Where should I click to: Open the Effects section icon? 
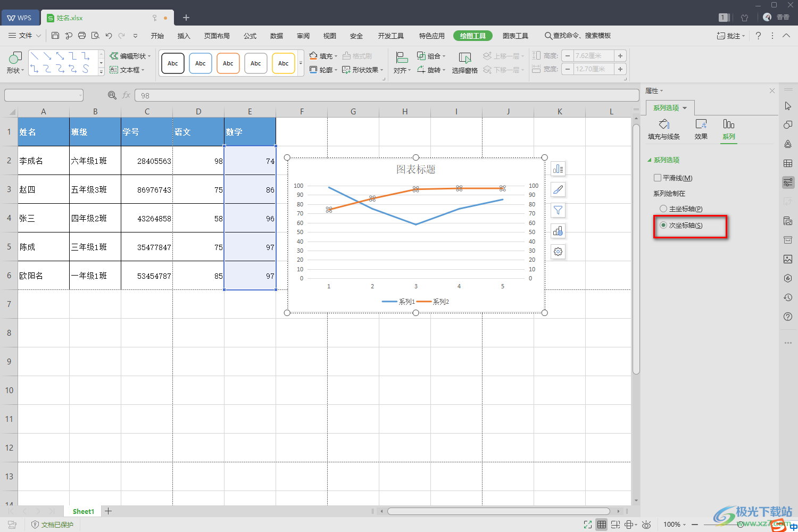pyautogui.click(x=701, y=129)
